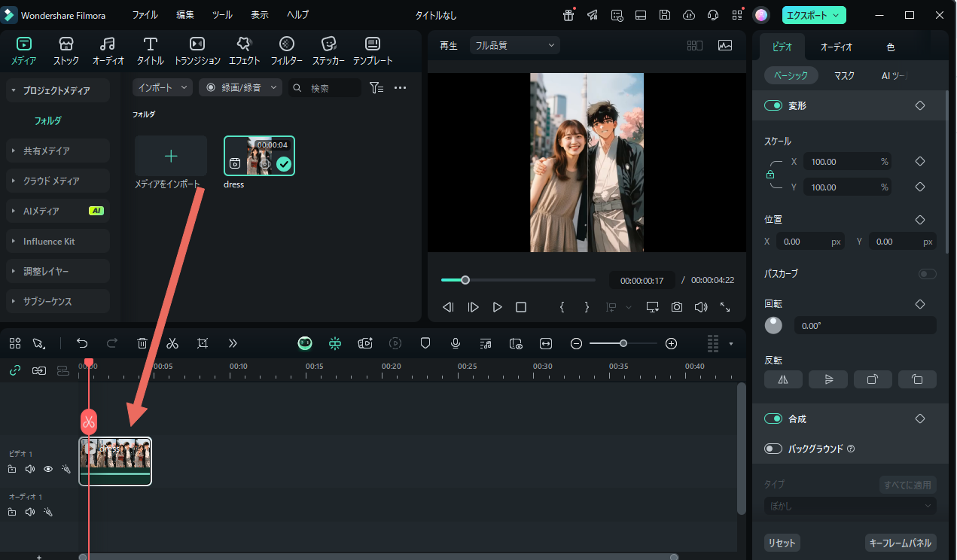Screen dimensions: 957x560
Task: Select the dress media thumbnail
Action: (x=259, y=156)
